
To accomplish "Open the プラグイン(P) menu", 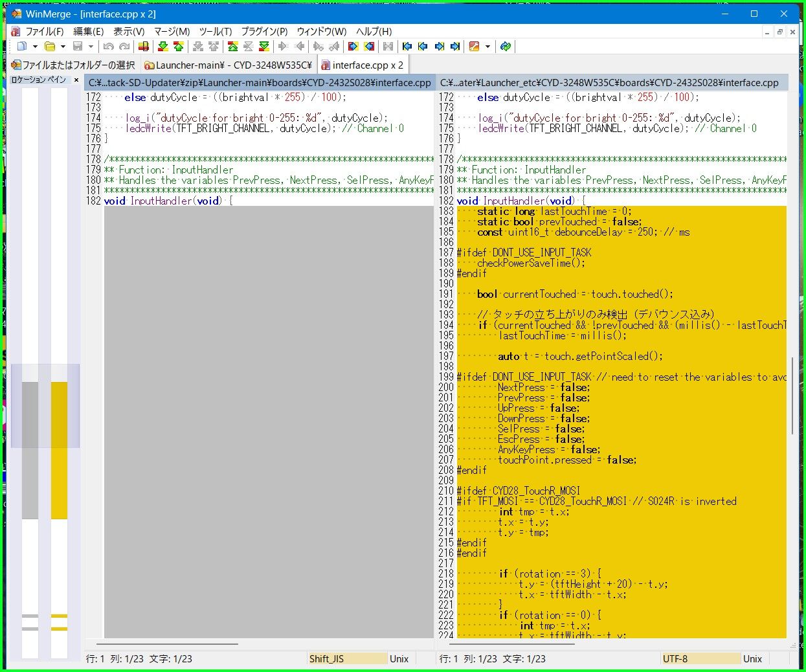I will pos(264,31).
